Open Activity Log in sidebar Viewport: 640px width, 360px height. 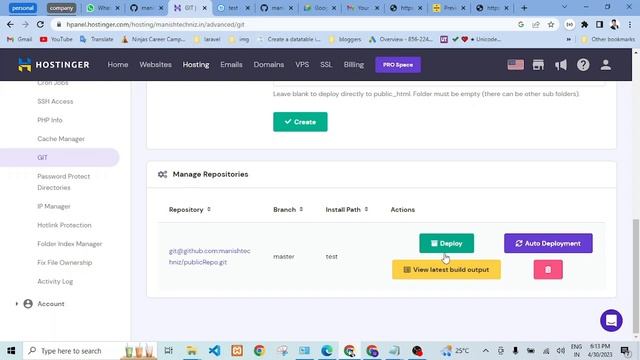(55, 281)
